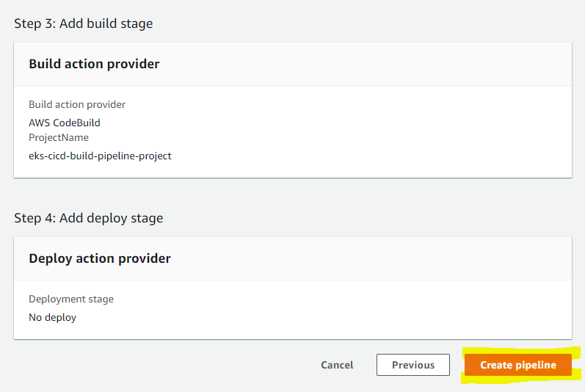Click the bold Deploy action provider panel title
The width and height of the screenshot is (585, 392).
pos(100,258)
